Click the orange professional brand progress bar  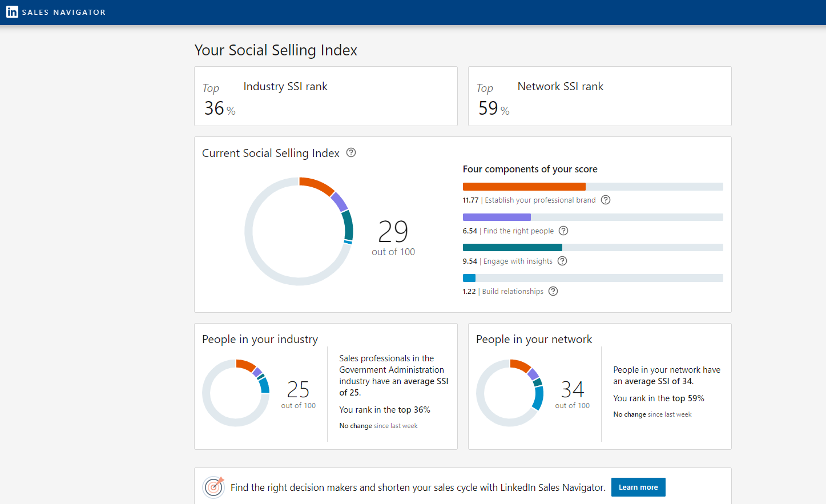point(524,187)
